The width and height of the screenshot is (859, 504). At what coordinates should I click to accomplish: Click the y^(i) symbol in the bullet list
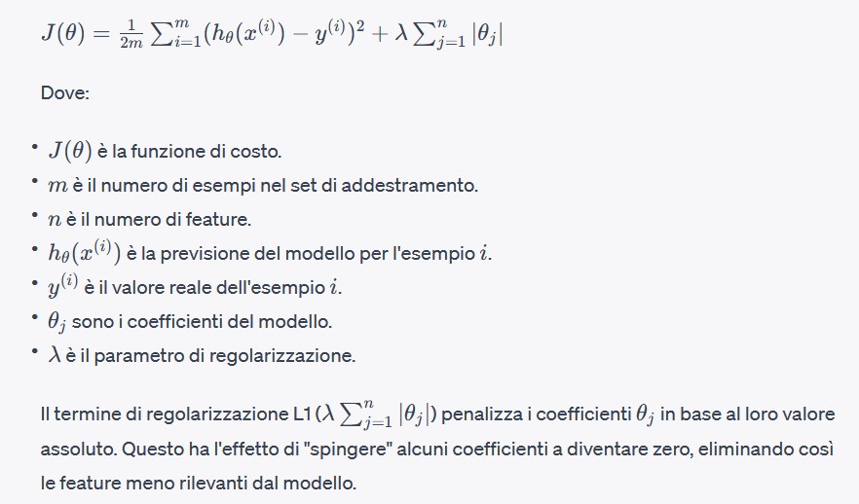coord(64,286)
